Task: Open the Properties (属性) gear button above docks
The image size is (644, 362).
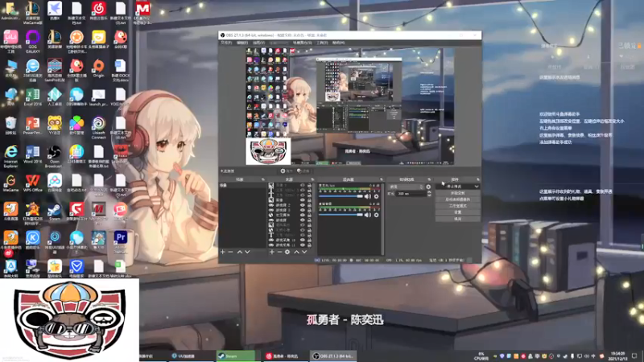Action: [x=287, y=171]
